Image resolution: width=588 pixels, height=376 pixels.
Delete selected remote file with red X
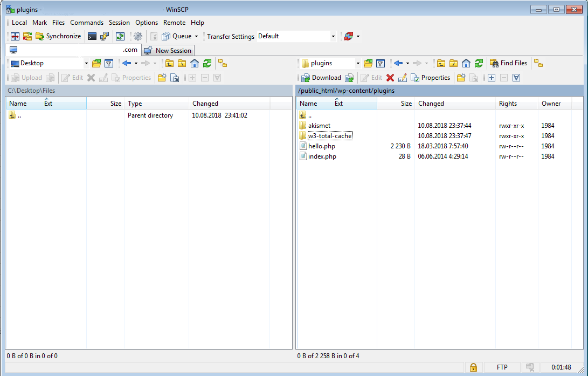(x=390, y=78)
